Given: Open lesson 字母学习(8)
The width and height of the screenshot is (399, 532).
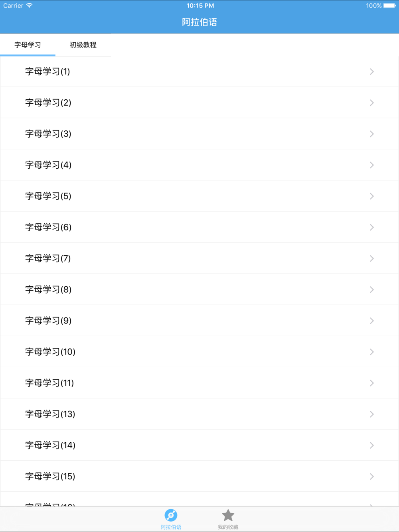Looking at the screenshot, I should click(x=199, y=289).
